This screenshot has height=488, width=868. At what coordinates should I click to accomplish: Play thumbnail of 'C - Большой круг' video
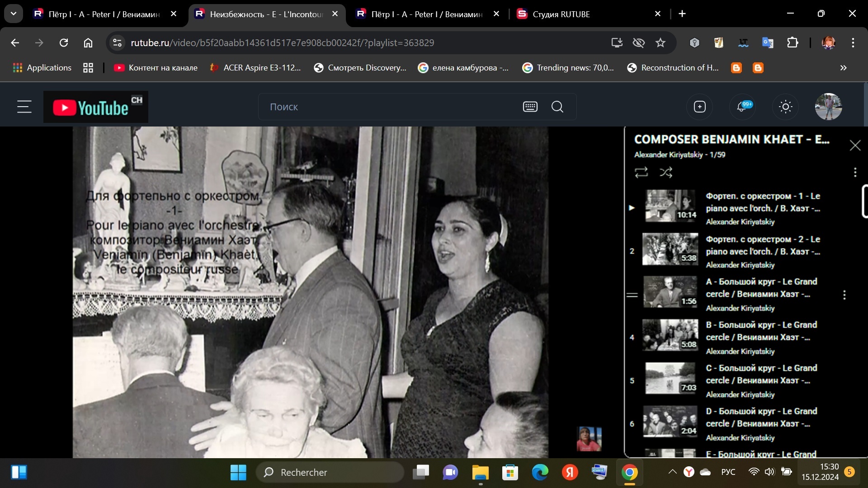[x=670, y=378]
